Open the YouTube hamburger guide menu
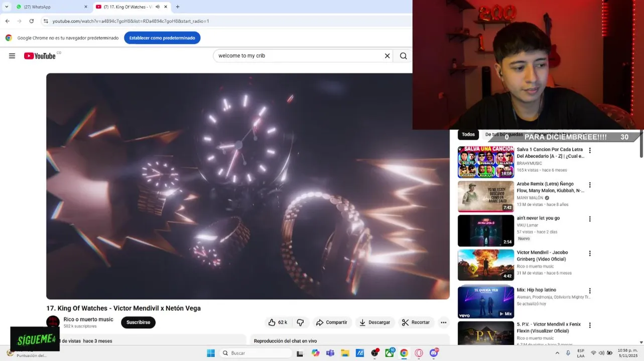Image resolution: width=644 pixels, height=361 pixels. [x=12, y=56]
